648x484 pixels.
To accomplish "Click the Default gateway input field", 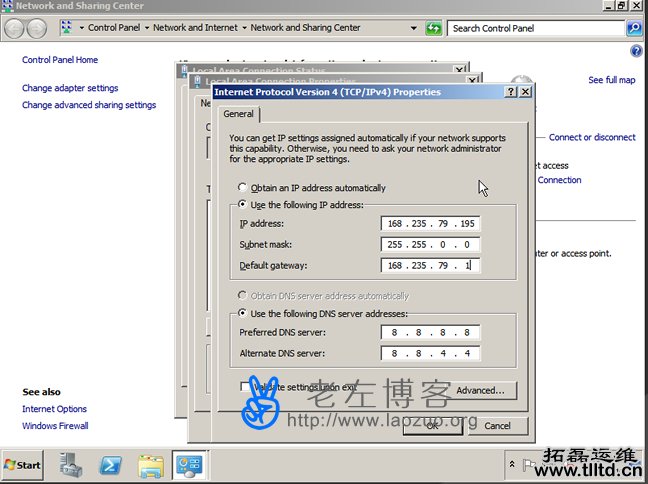I will point(430,265).
